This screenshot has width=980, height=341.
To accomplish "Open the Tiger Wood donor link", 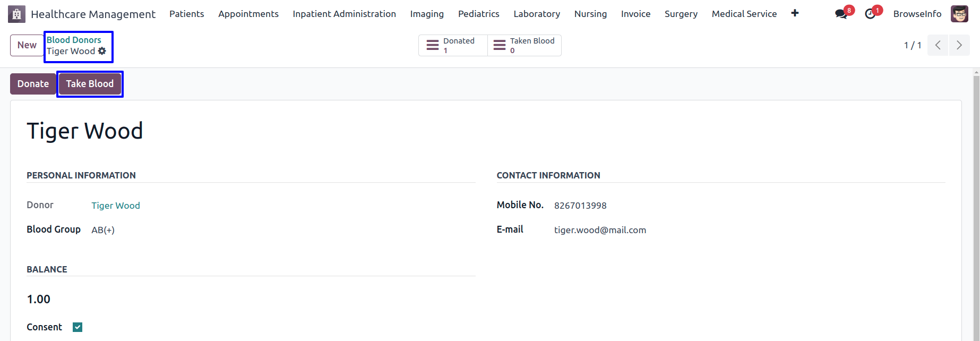I will [116, 206].
